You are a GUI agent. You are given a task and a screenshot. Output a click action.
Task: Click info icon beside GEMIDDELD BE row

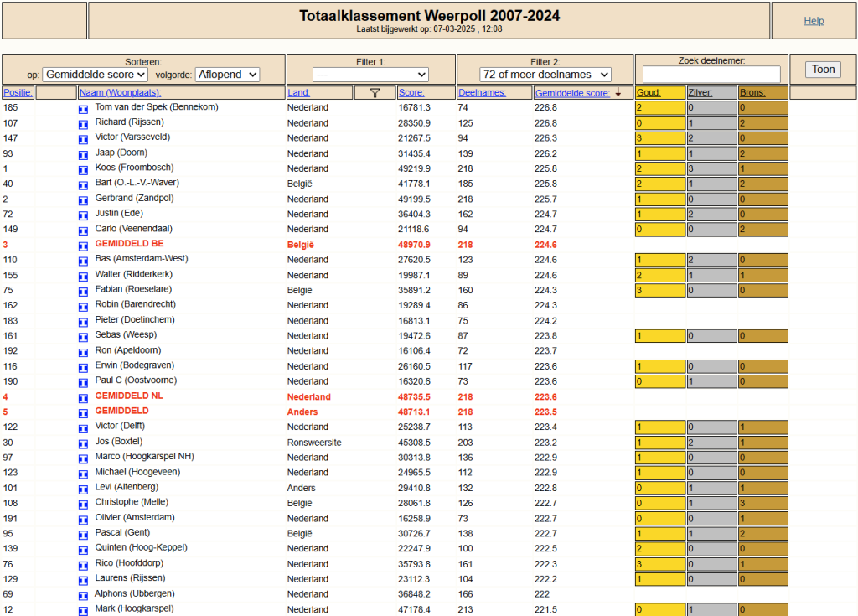(83, 246)
